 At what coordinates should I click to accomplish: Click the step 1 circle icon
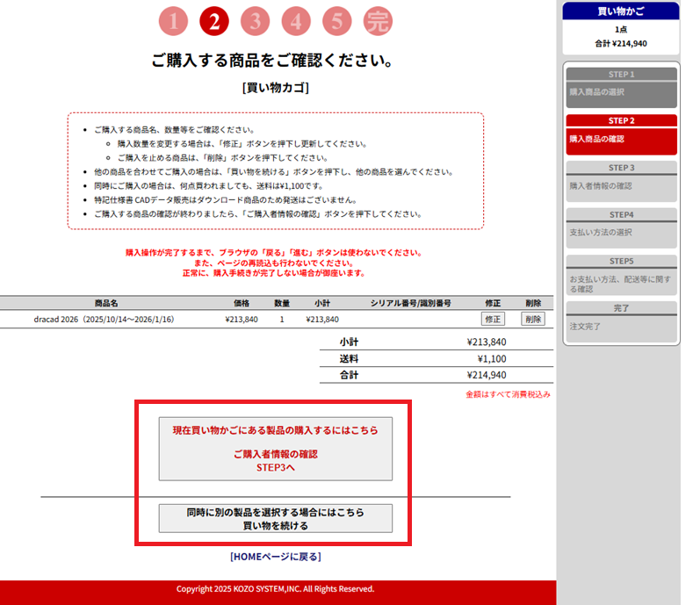click(x=174, y=21)
